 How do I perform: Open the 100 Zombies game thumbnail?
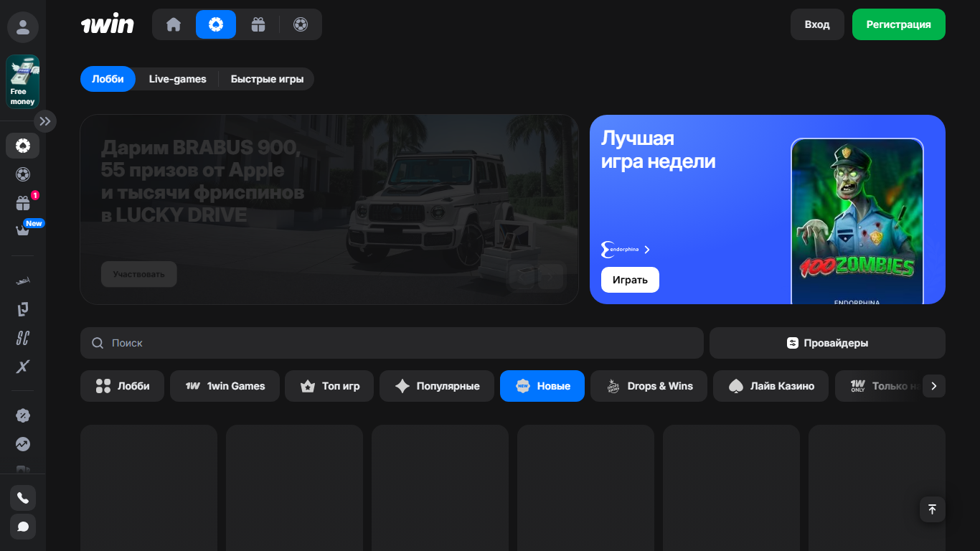pyautogui.click(x=857, y=221)
